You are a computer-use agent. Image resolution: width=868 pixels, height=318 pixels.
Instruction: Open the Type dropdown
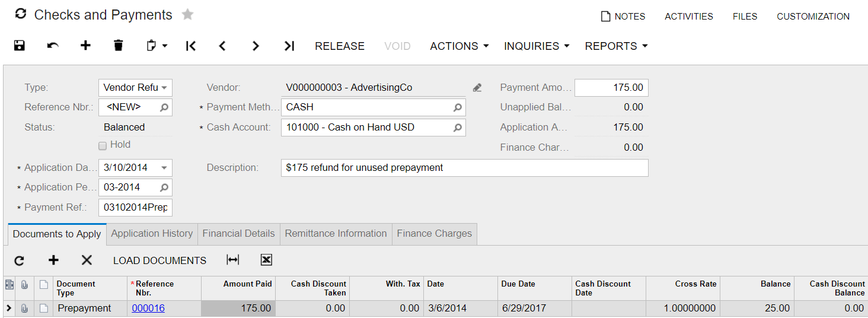(x=165, y=88)
